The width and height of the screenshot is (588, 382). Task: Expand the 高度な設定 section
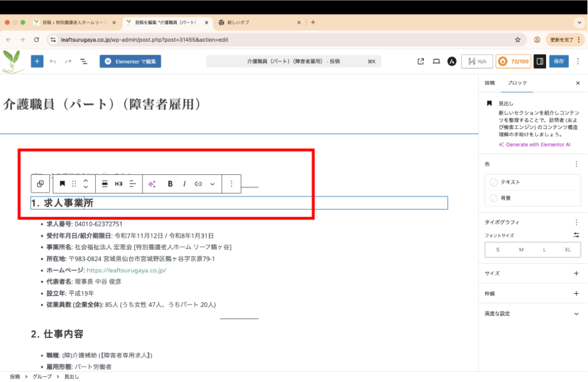coord(577,314)
